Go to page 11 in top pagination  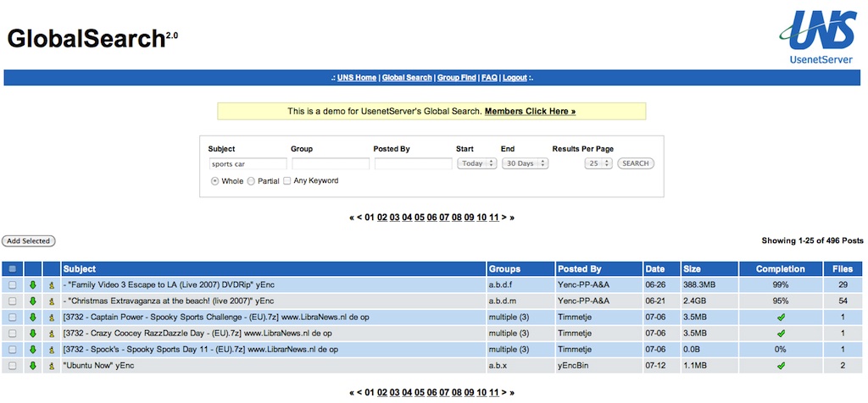(494, 218)
